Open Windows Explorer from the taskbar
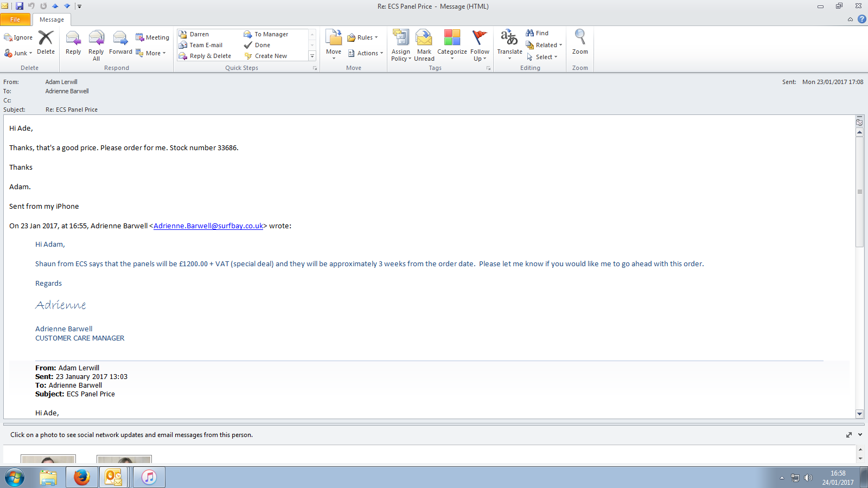Screen dimensions: 868x488 [48, 477]
